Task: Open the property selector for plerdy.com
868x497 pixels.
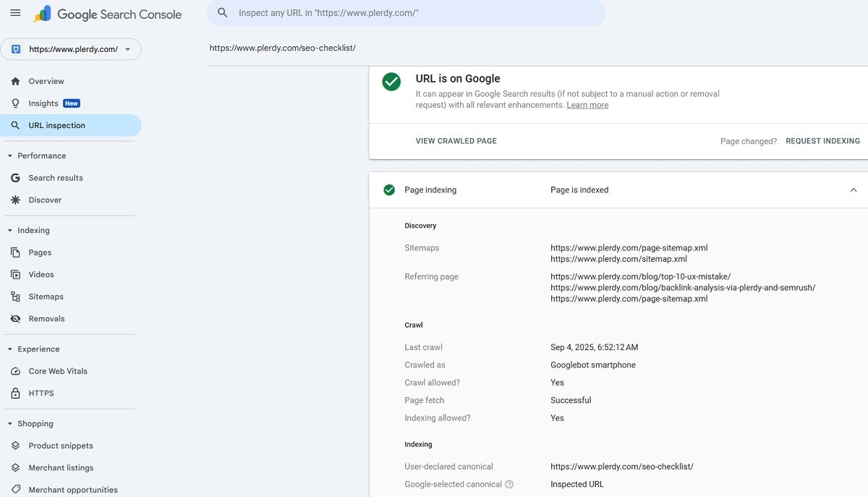Action: (x=71, y=48)
